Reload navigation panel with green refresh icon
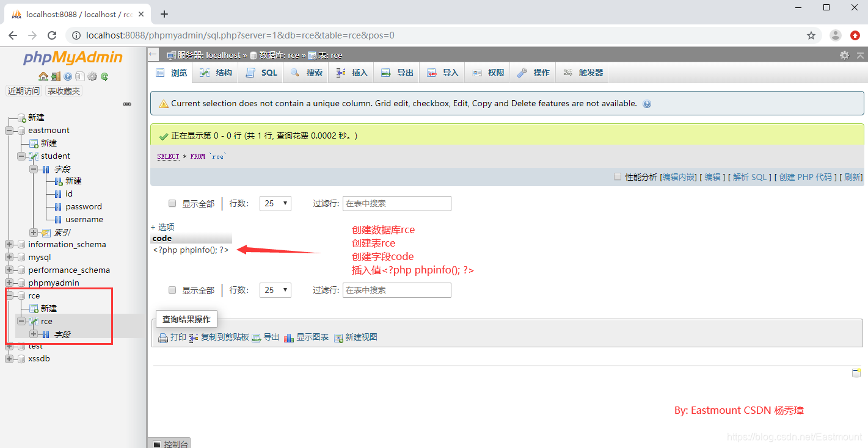 (104, 77)
